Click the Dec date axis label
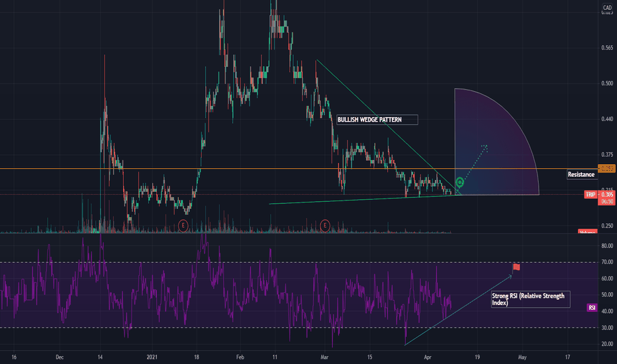The height and width of the screenshot is (364, 617). pos(60,357)
